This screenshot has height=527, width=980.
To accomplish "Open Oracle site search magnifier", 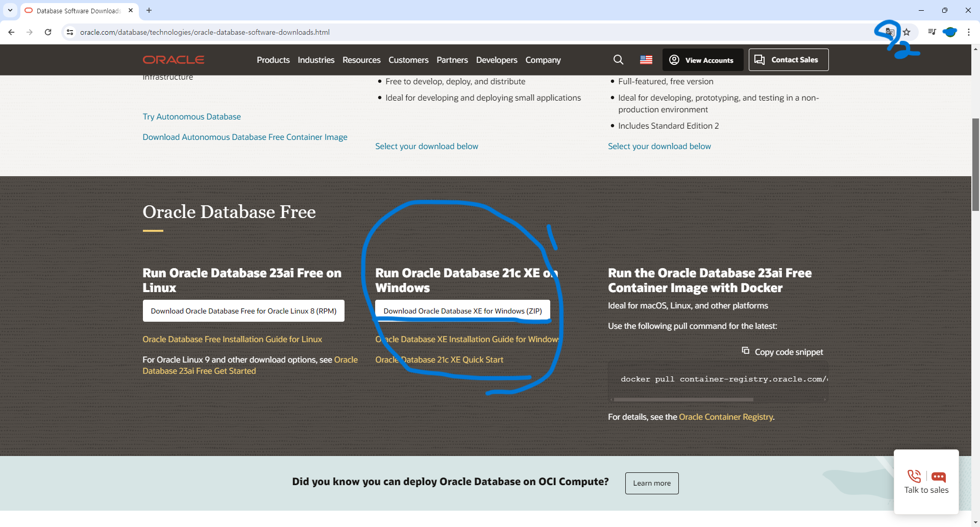I will (618, 60).
